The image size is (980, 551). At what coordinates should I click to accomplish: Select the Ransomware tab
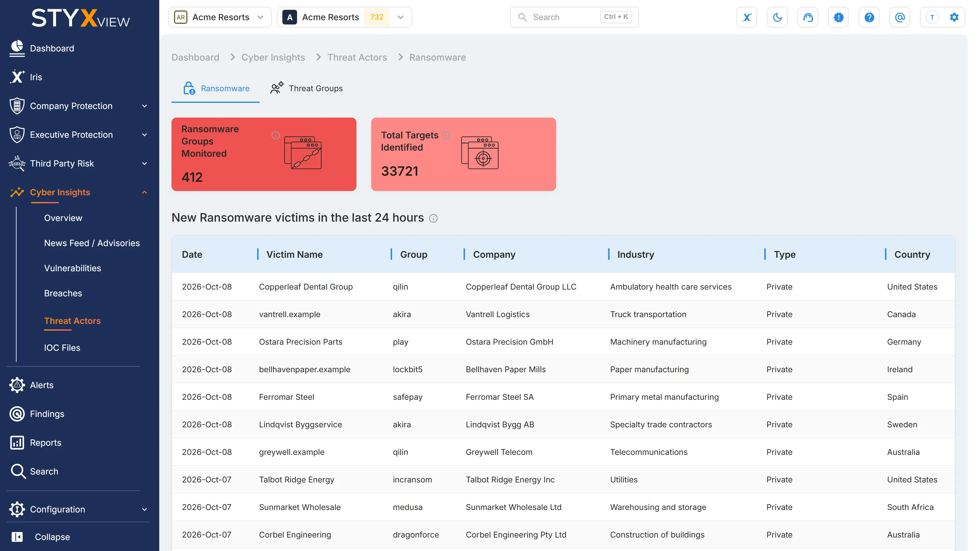[216, 88]
